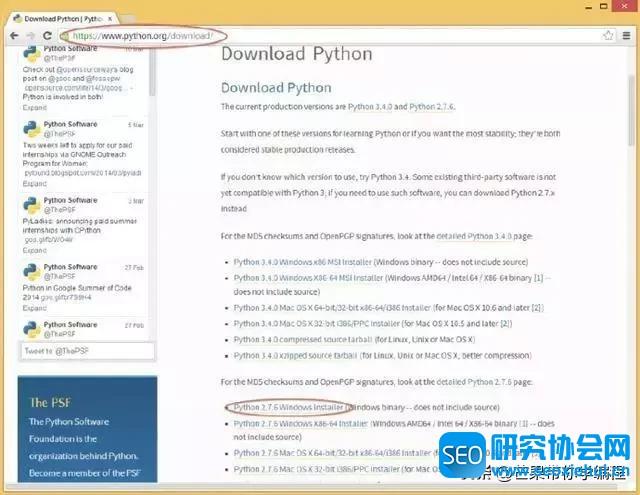This screenshot has height=495, width=640.
Task: Download Python 2.7.6 Mac OS X 64-bit/32-bit installer
Action: [x=332, y=453]
